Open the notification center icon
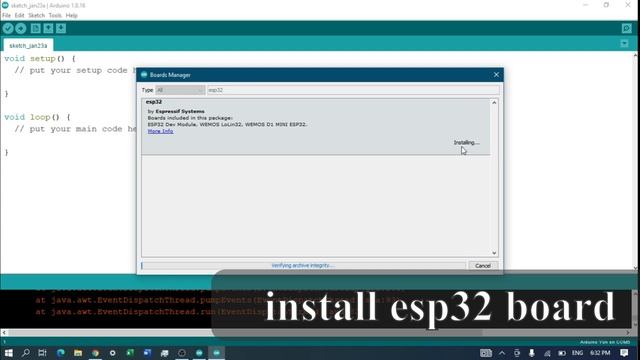The width and height of the screenshot is (640, 360). point(624,353)
